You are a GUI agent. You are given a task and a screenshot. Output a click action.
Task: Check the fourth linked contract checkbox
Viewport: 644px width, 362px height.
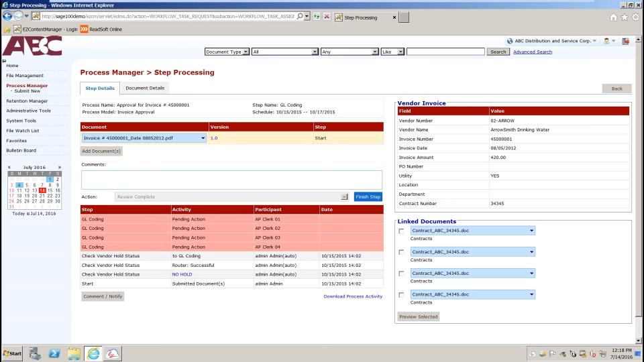(401, 295)
